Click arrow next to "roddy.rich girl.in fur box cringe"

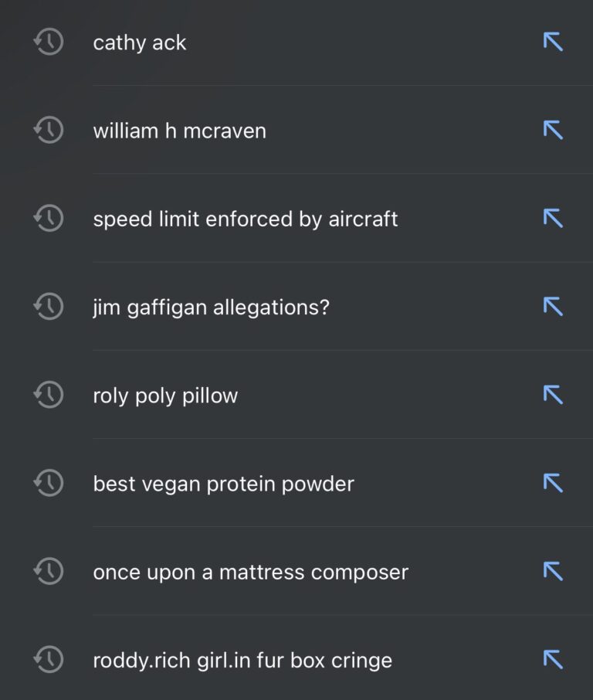[553, 660]
